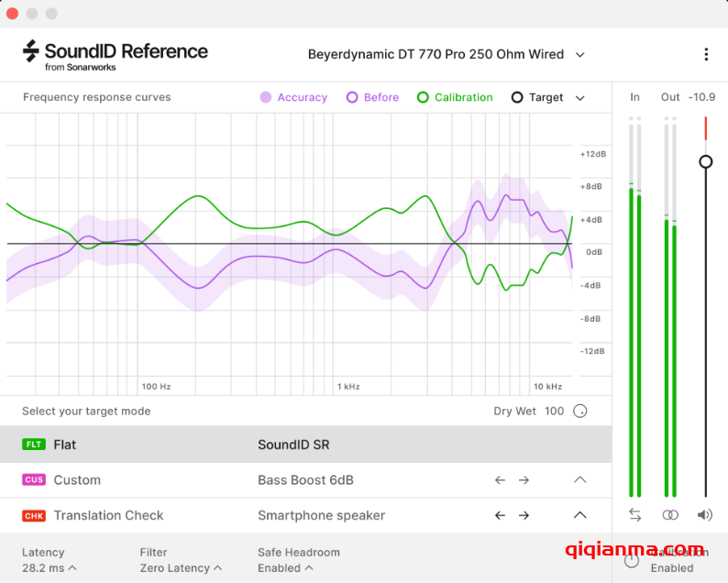Expand the Translation Check chevron
Screen dimensions: 728x583
pyautogui.click(x=579, y=515)
